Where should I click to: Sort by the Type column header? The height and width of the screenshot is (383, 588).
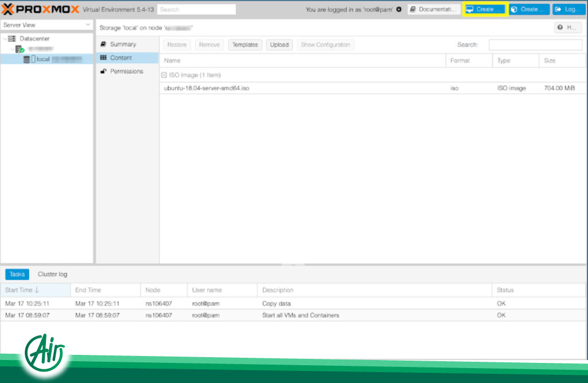pos(516,60)
